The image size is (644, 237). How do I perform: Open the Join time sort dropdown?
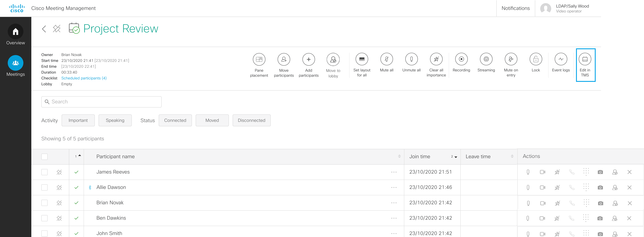(455, 157)
